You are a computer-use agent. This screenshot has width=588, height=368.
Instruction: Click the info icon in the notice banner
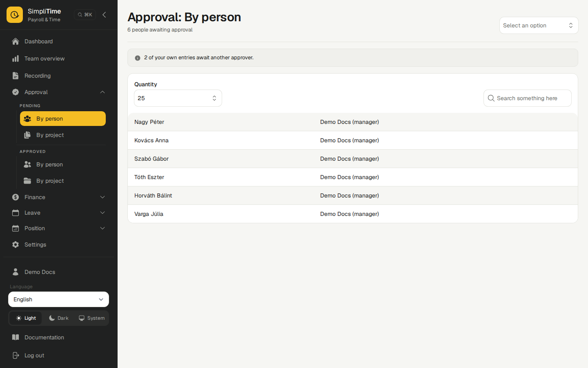tap(138, 58)
